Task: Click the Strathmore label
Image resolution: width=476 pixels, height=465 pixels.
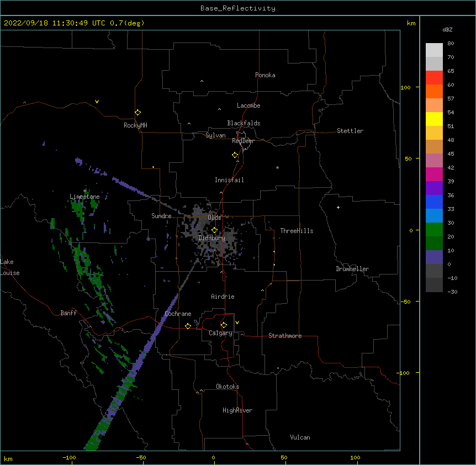Action: [285, 336]
